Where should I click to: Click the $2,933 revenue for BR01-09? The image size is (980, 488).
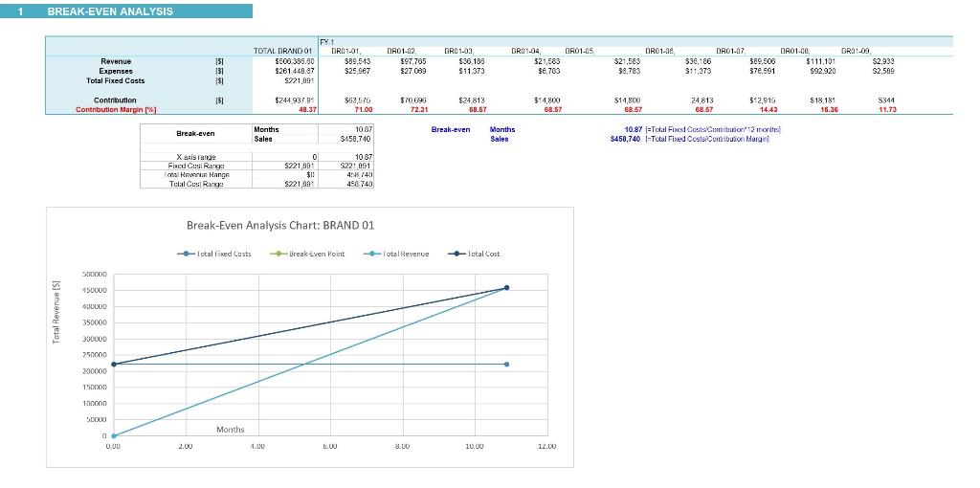[x=883, y=62]
